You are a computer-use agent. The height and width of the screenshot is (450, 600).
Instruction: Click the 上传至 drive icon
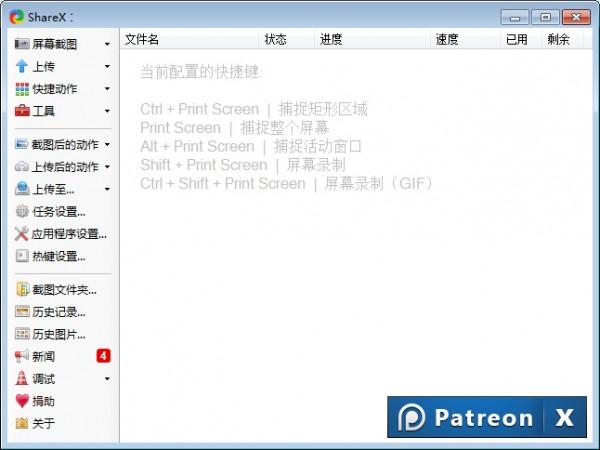[22, 189]
